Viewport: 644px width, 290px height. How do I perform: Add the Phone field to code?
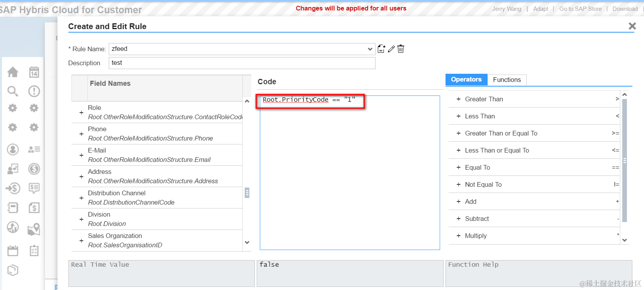[81, 134]
